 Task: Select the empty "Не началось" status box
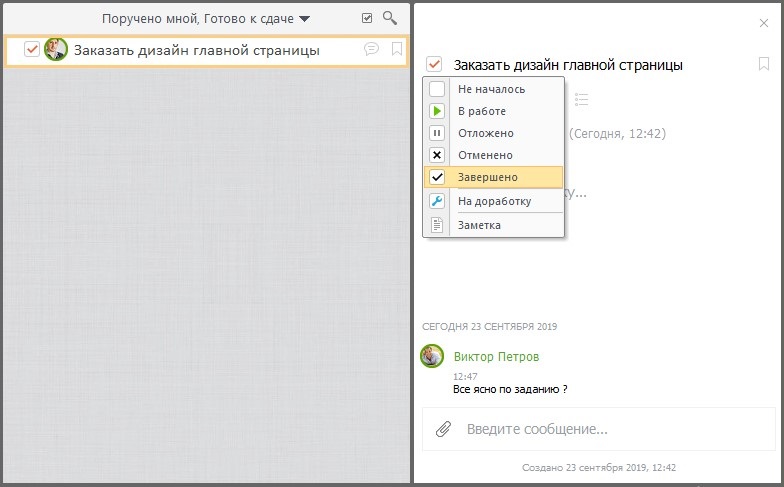(x=437, y=89)
